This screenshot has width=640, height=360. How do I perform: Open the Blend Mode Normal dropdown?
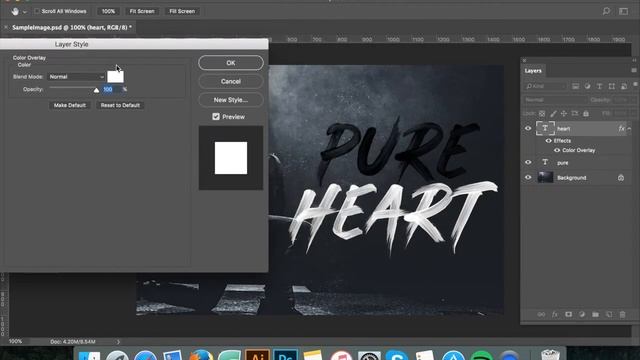pyautogui.click(x=76, y=77)
